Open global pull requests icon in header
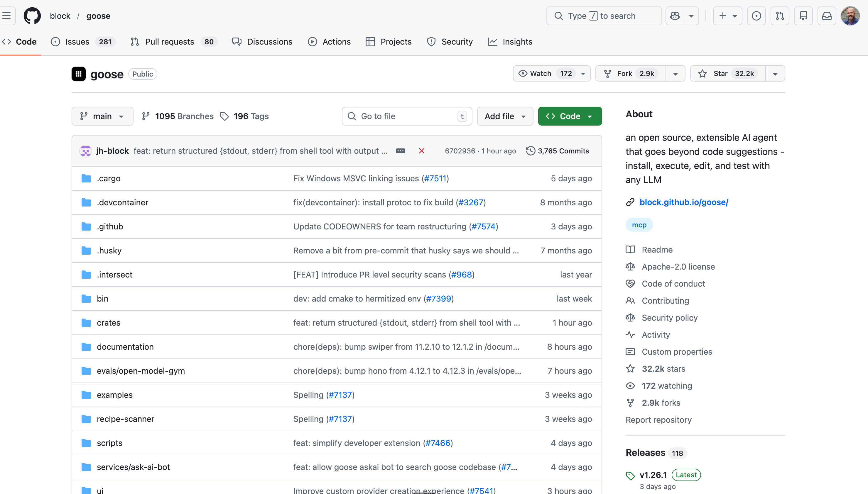The width and height of the screenshot is (868, 494). click(x=780, y=16)
